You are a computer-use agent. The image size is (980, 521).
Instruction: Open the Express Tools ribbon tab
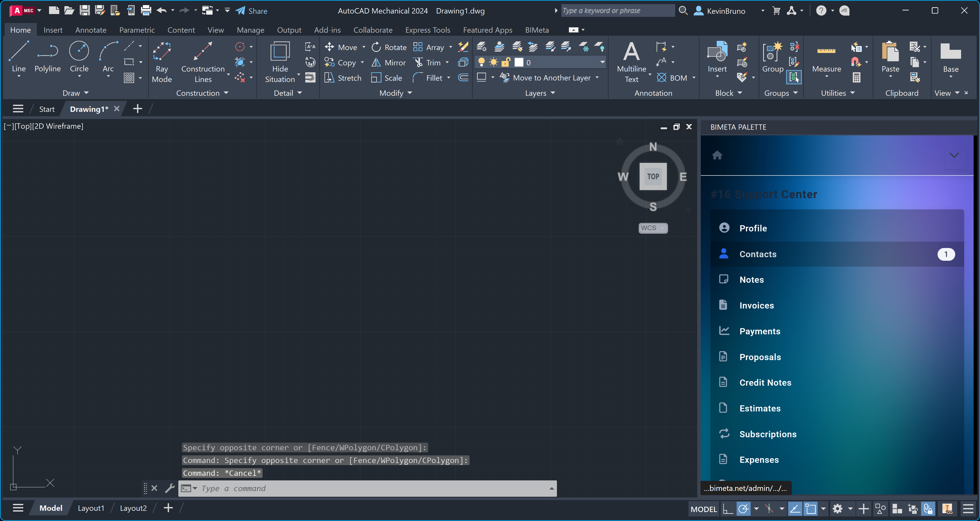pos(428,30)
